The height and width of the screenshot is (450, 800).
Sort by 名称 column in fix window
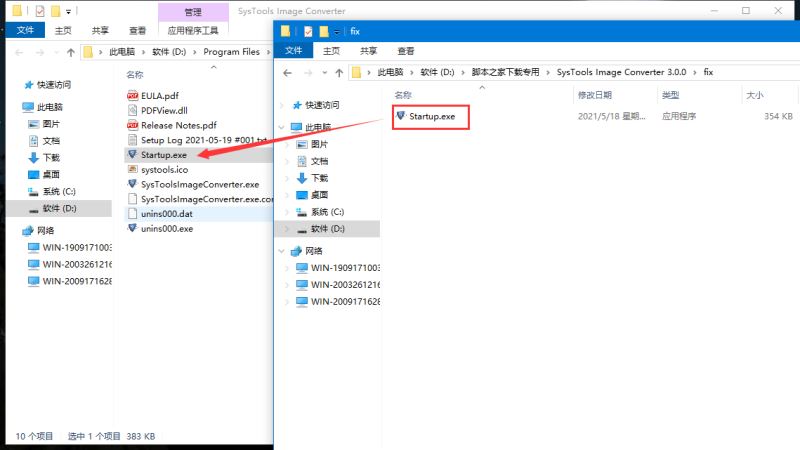point(403,95)
